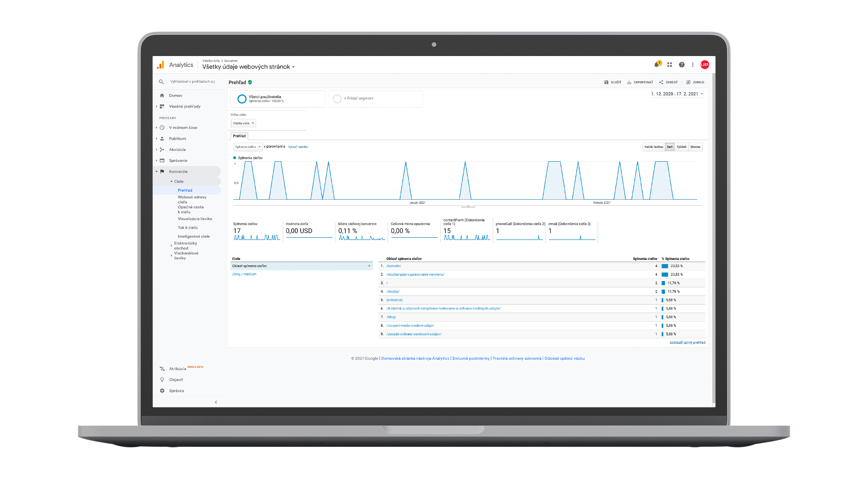Expand the Elektronický obchod section

point(171,246)
